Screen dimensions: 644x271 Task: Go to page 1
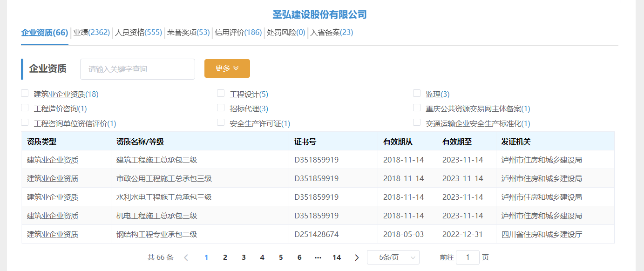[206, 257]
